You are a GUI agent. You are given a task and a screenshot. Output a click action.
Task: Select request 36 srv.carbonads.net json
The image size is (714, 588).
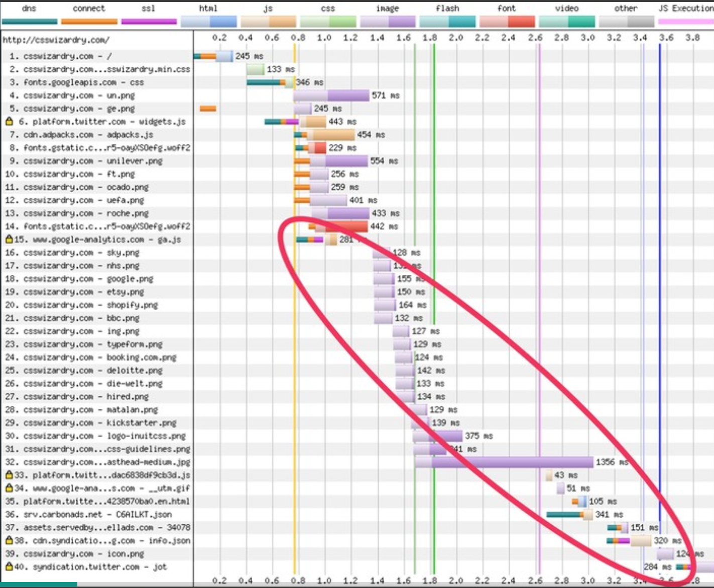point(88,514)
